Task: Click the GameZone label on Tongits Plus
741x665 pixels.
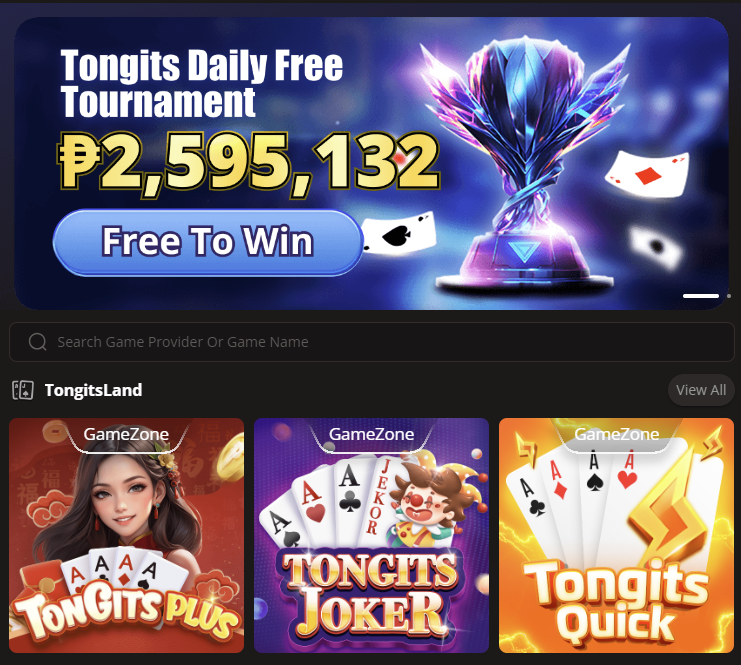Action: (x=126, y=434)
